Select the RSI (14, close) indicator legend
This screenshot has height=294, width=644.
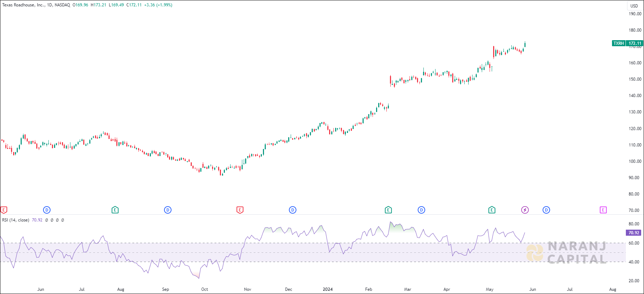[x=16, y=220]
